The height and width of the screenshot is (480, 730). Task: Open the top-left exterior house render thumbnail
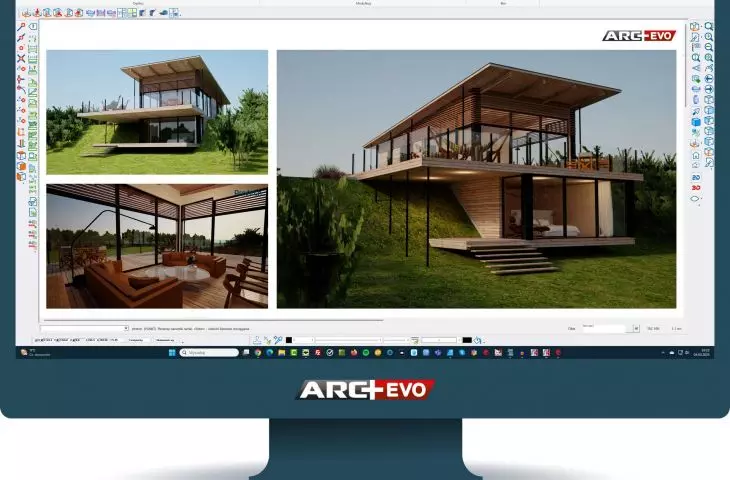coord(157,112)
